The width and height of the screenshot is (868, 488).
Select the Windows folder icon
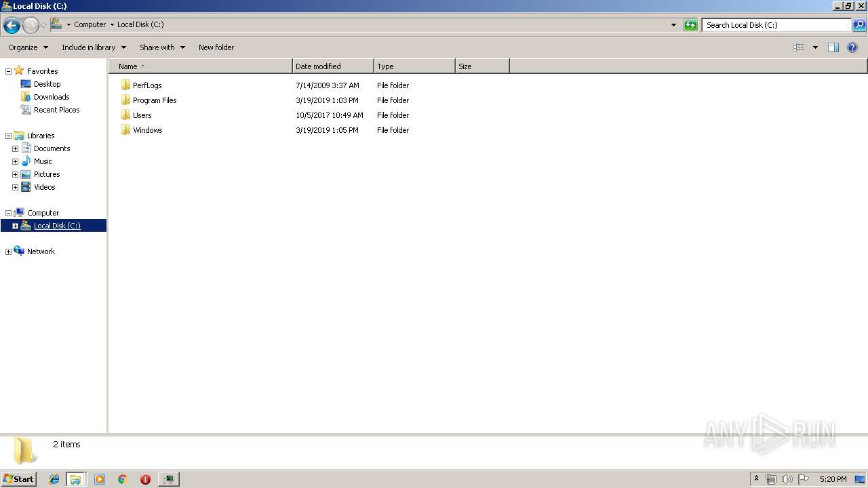[x=125, y=130]
